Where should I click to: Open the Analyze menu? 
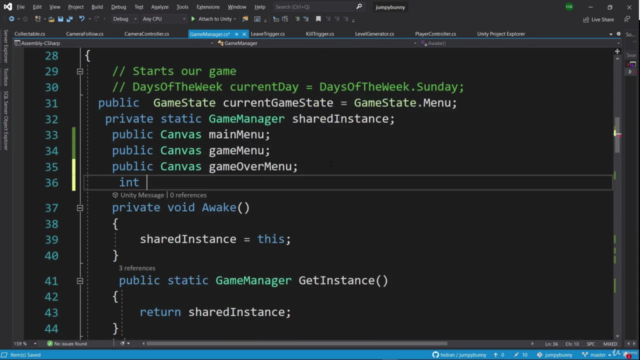[x=160, y=7]
